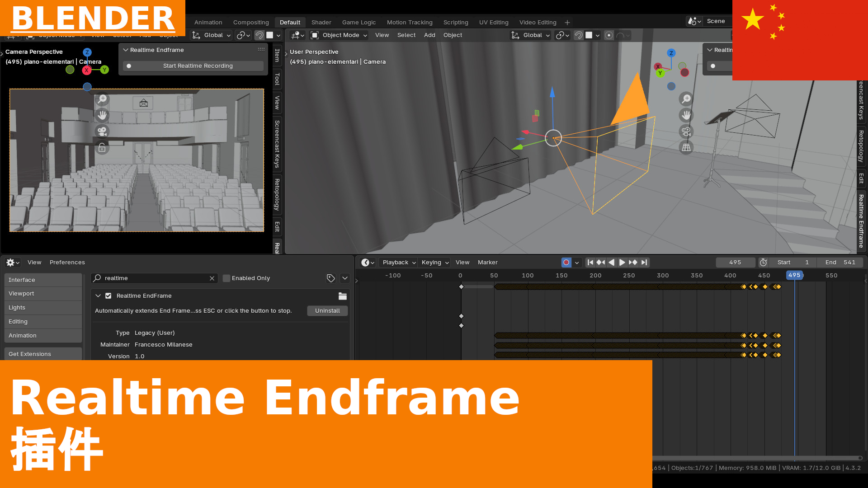Viewport: 868px width, 488px height.
Task: Enable the 'Enabled Only' checkbox
Action: pos(226,278)
